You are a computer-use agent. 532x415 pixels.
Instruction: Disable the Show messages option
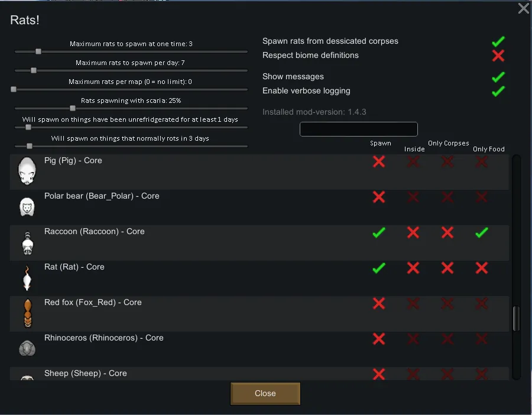pos(498,77)
